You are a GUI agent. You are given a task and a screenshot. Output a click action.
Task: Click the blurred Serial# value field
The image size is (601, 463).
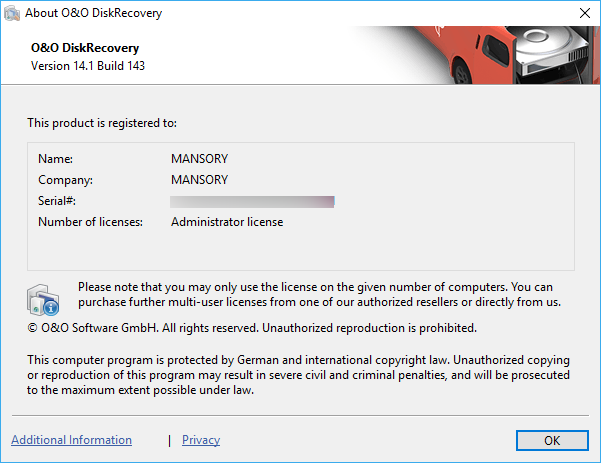click(x=252, y=201)
